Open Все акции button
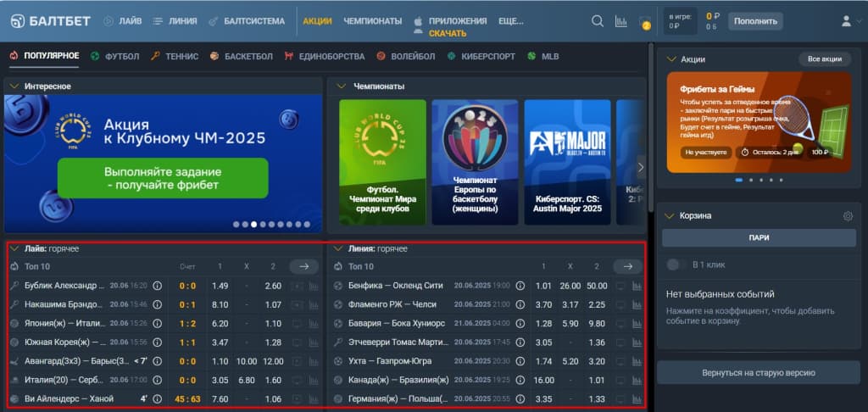Viewport: 868px width, 412px height. pos(824,59)
